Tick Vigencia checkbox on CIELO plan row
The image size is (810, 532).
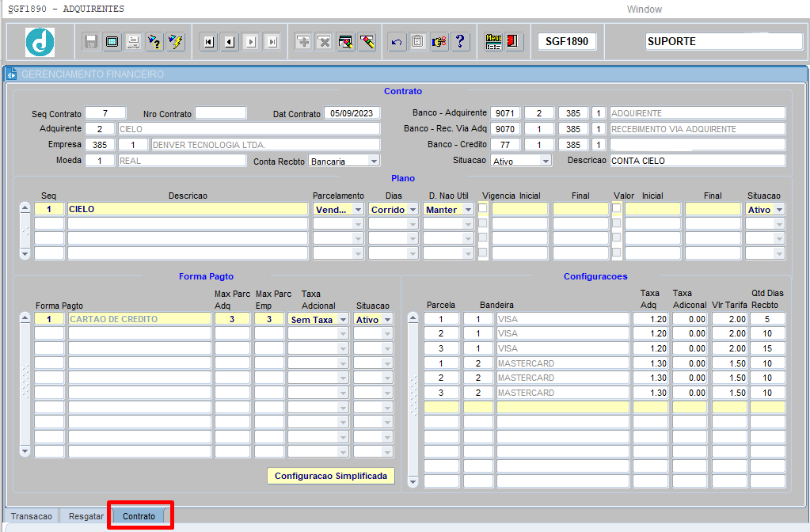[x=482, y=208]
